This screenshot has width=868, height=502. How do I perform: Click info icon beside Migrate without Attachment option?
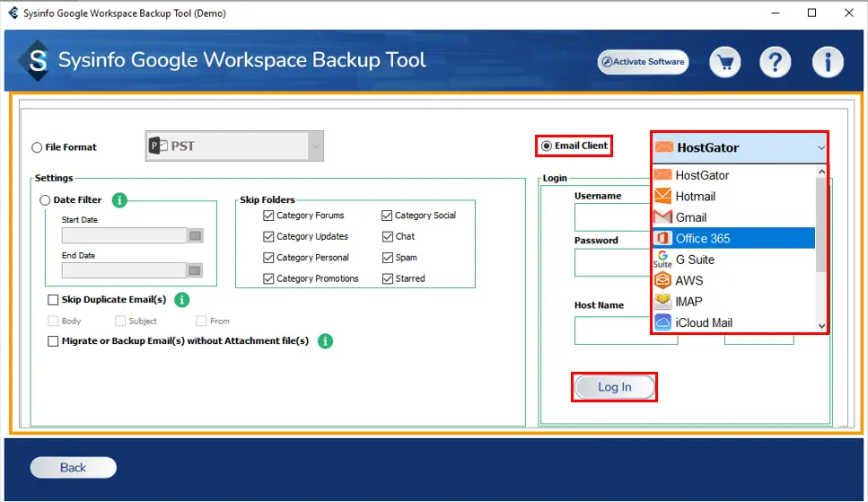click(325, 341)
